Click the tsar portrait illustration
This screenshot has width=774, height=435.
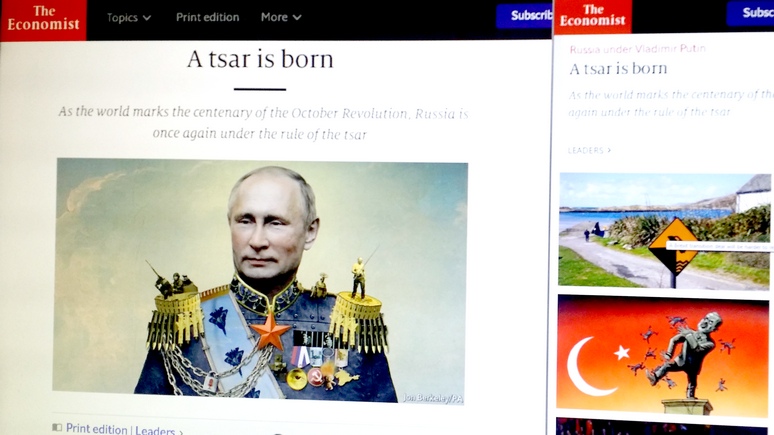[260, 279]
